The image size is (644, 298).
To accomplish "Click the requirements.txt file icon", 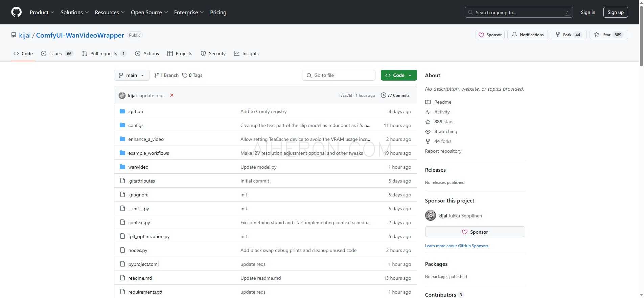I will click(122, 292).
